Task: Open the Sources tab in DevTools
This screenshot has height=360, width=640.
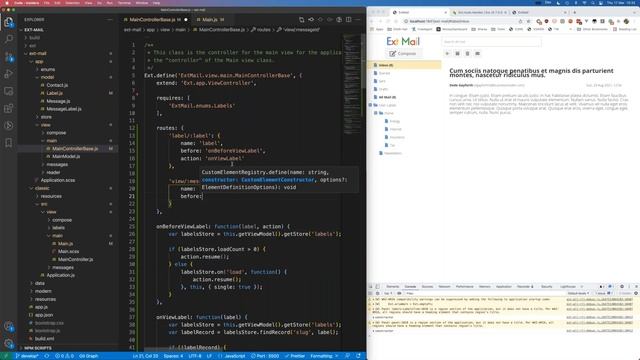Action: (427, 287)
